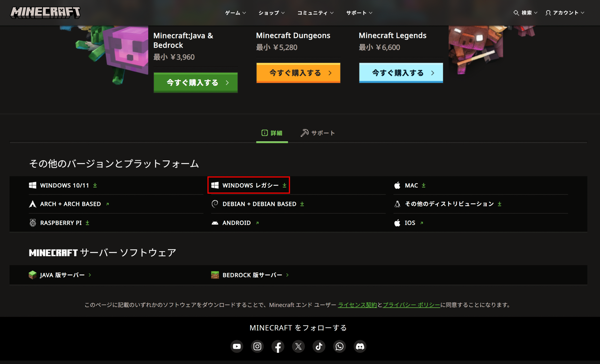
Task: Open the YouTube social icon
Action: coord(237,346)
